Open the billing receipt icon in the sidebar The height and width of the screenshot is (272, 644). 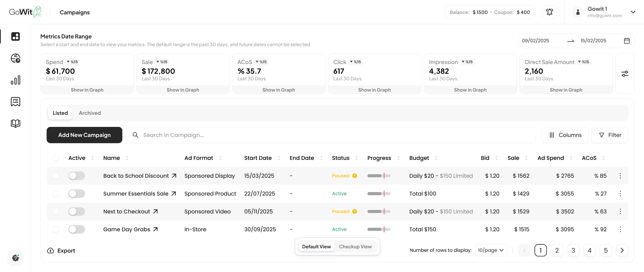16,102
